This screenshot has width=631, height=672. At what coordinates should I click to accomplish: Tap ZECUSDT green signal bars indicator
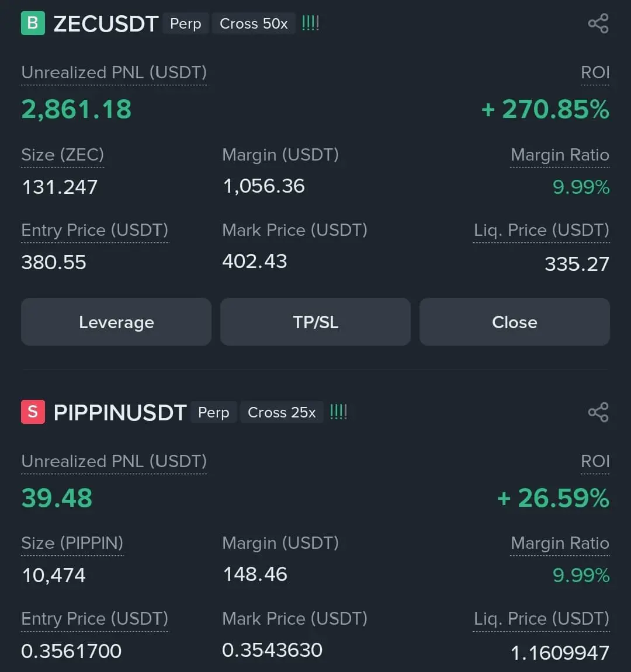click(x=310, y=23)
